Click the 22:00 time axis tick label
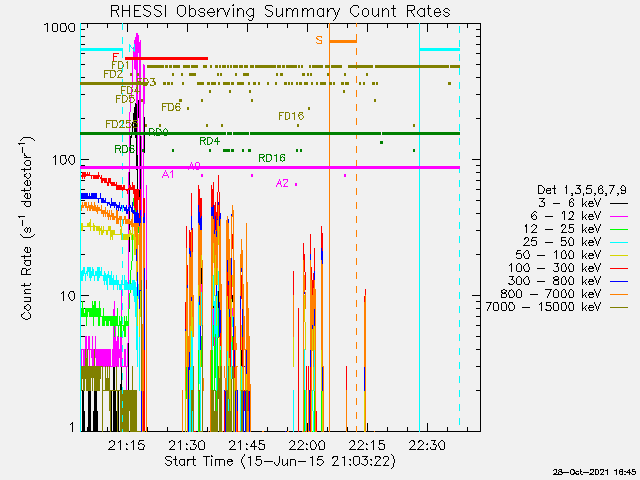 click(307, 445)
